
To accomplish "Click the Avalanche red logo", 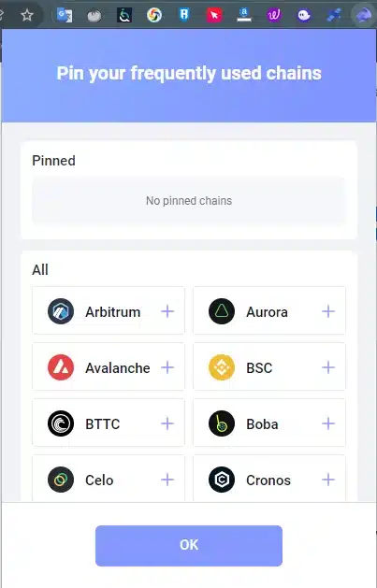I will tap(61, 367).
